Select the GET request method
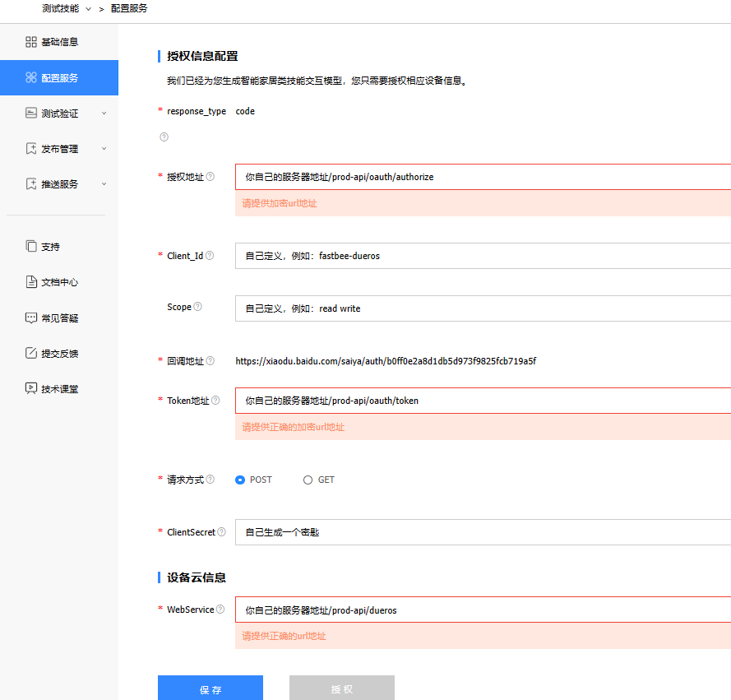The width and height of the screenshot is (731, 700). [308, 480]
